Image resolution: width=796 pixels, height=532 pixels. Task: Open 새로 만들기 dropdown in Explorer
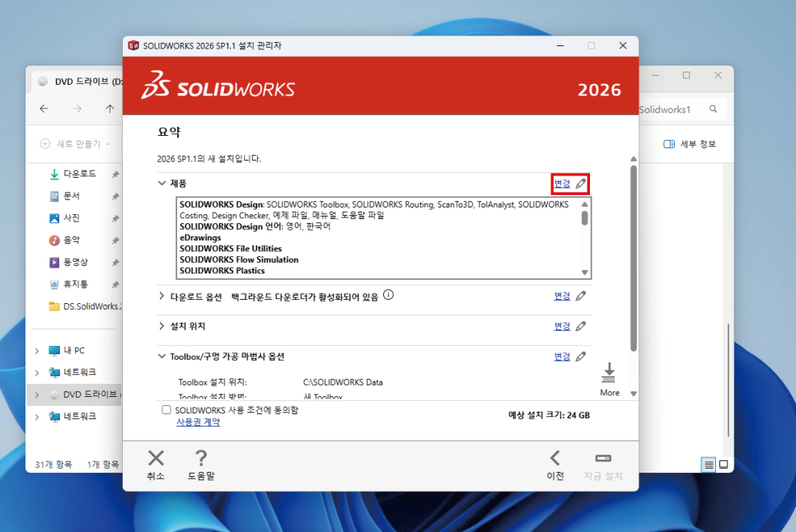[75, 144]
